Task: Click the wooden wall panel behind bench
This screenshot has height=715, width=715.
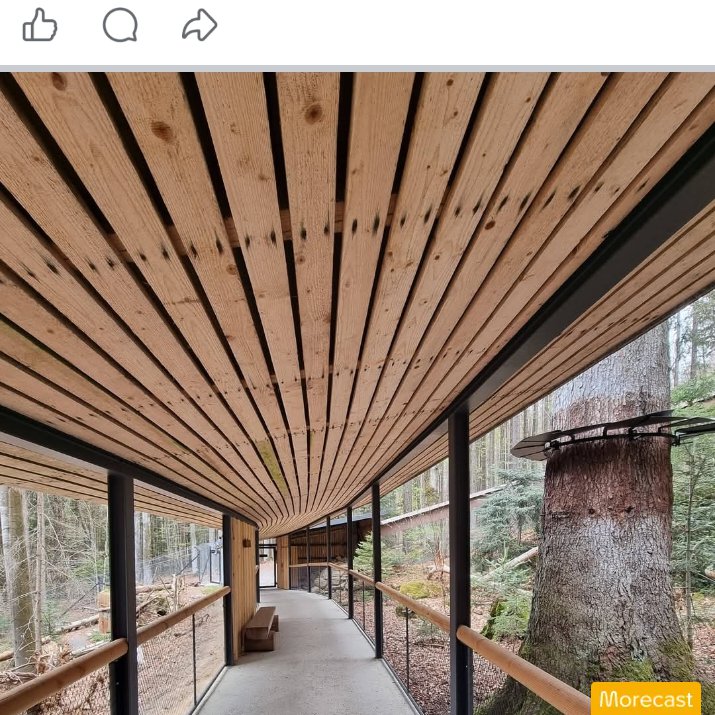Action: [x=244, y=588]
